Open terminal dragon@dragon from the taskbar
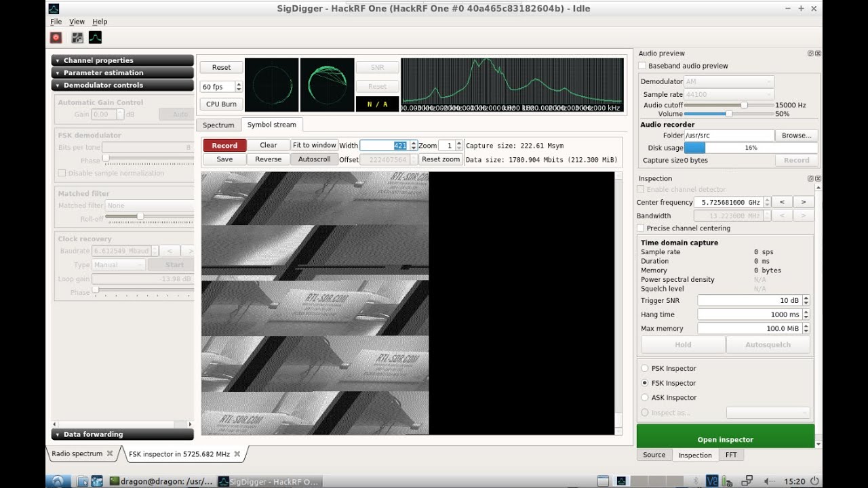This screenshot has width=868, height=488. point(160,481)
